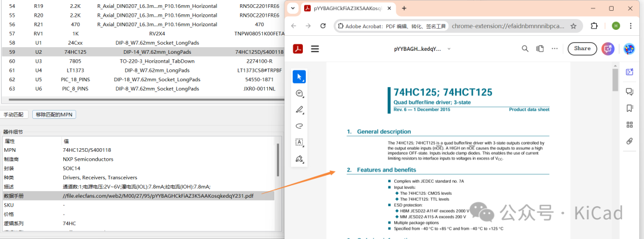The image size is (644, 239).
Task: Select the add text box tool
Action: click(x=299, y=142)
